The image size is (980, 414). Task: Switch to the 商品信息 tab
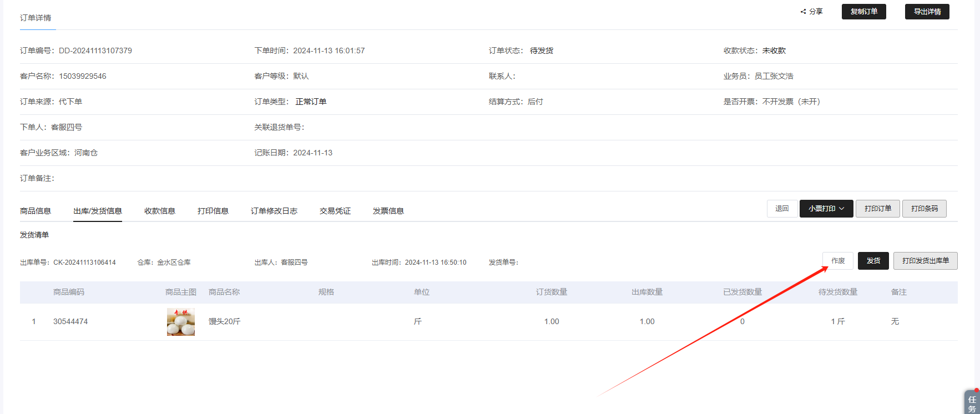click(x=36, y=211)
